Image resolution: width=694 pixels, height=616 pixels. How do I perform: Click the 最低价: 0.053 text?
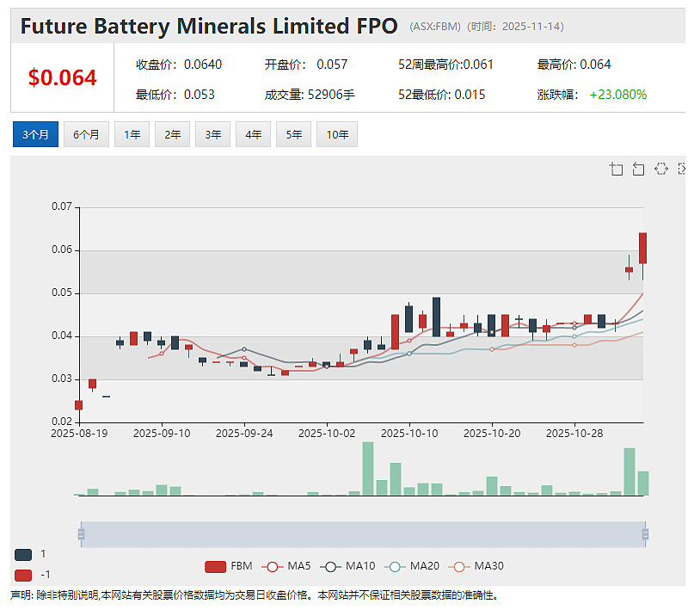click(x=175, y=95)
